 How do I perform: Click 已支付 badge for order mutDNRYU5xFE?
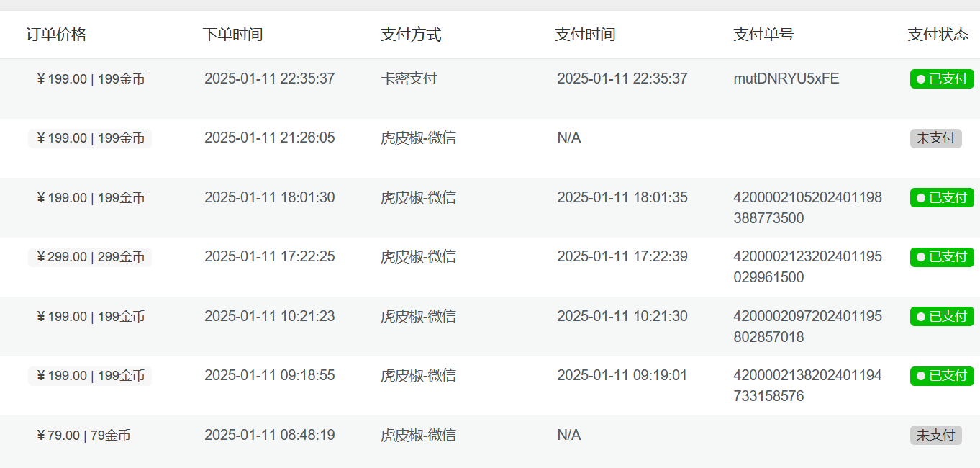point(942,78)
